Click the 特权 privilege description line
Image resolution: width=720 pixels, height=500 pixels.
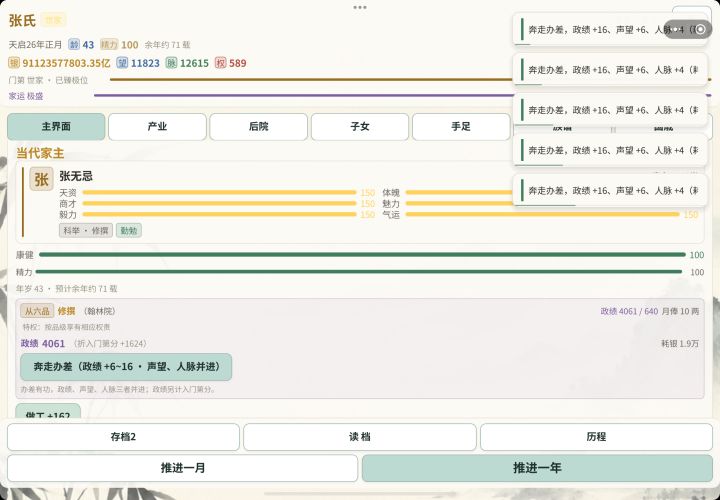pos(67,327)
